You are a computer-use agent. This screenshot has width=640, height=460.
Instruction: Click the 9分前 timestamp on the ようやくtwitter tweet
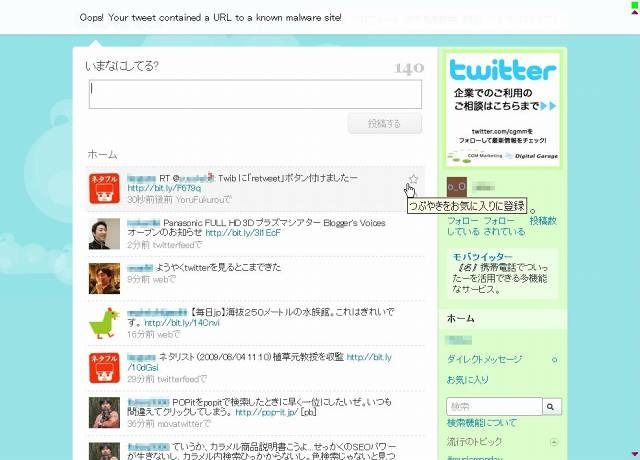pos(139,279)
